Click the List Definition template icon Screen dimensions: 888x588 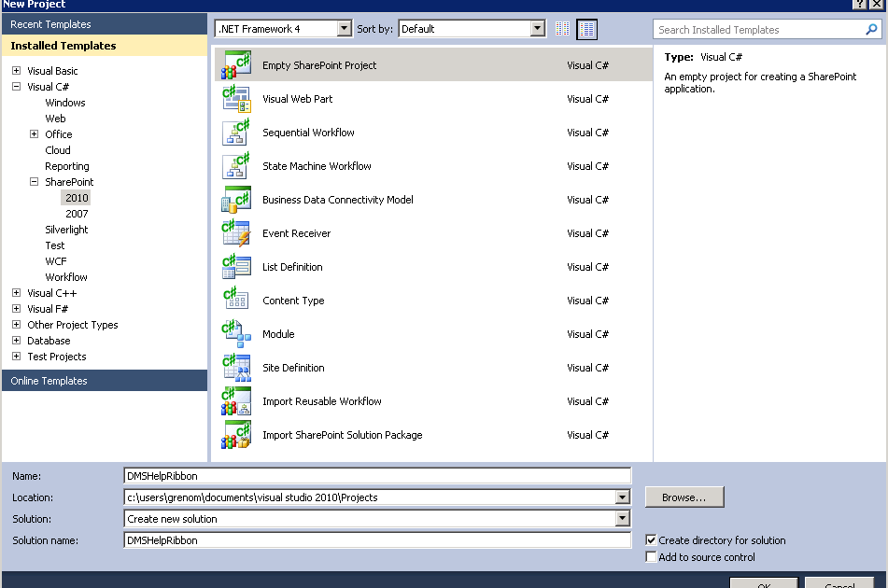[236, 267]
